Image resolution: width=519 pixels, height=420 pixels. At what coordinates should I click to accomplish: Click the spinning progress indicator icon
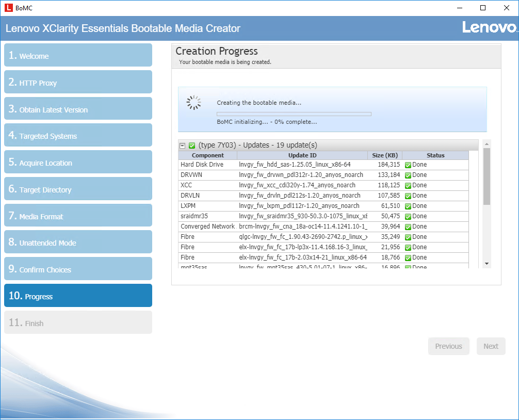pos(193,103)
